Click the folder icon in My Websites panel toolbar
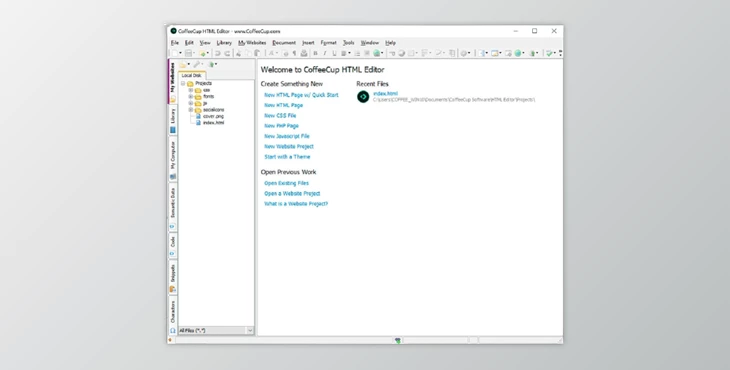730x370 pixels. coord(183,65)
